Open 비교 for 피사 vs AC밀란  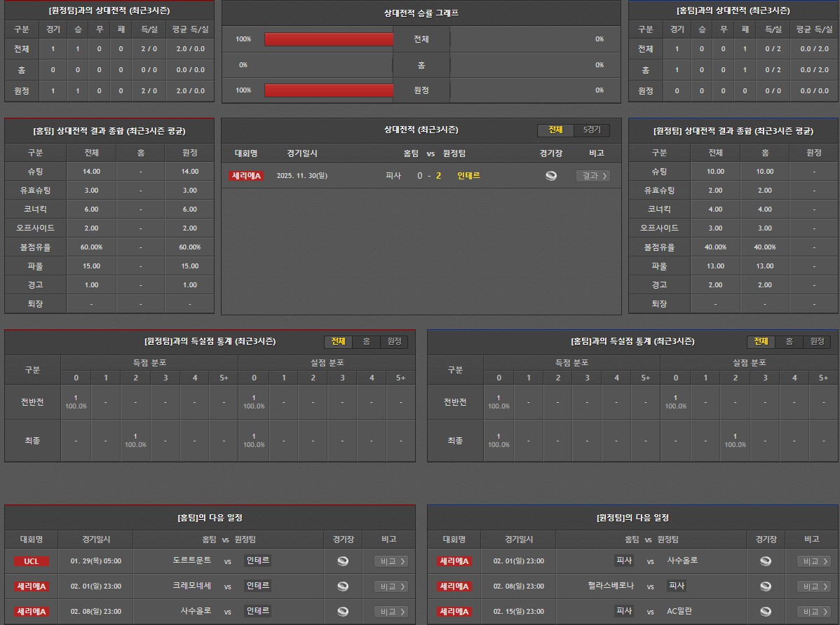[813, 612]
